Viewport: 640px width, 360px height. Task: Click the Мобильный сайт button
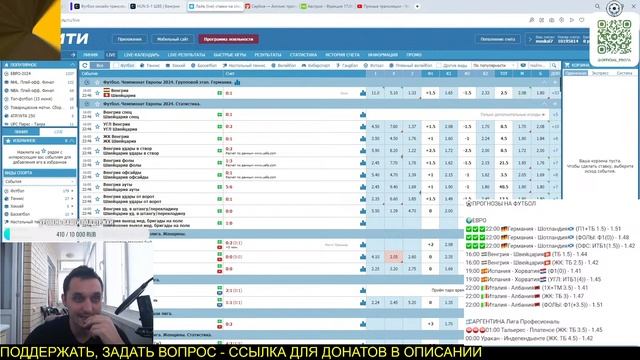[172, 39]
